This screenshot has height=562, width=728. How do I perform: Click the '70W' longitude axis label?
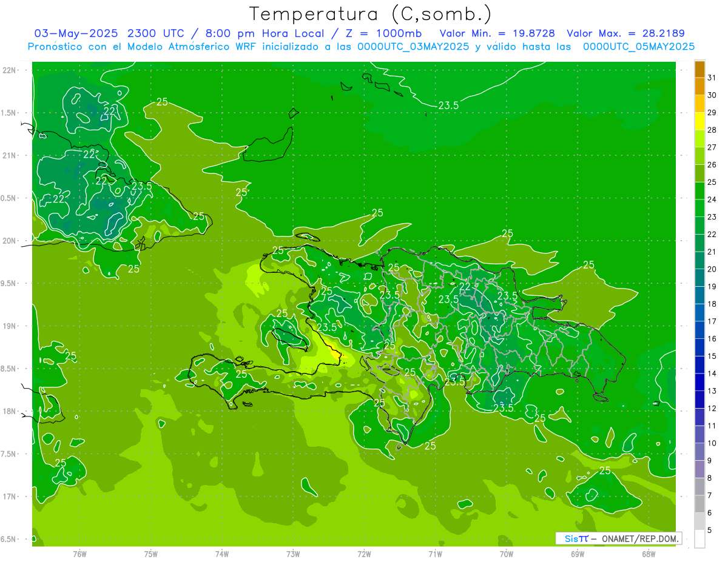pos(507,554)
